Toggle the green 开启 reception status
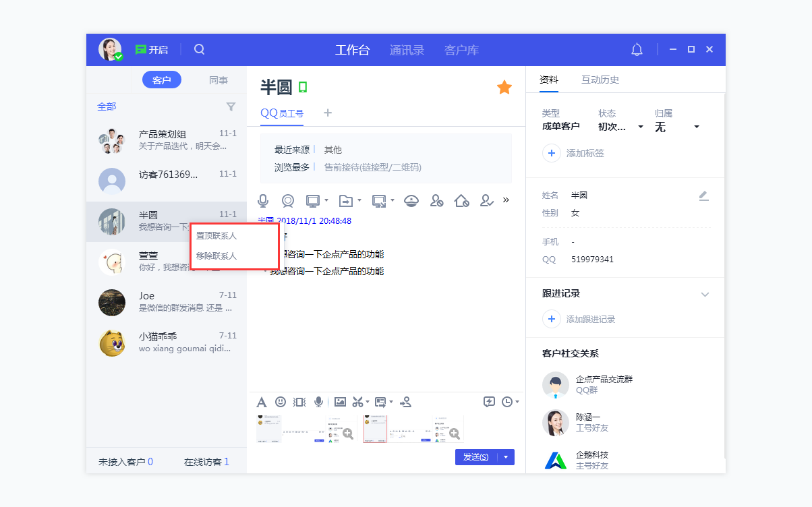The width and height of the screenshot is (812, 507). (x=151, y=50)
